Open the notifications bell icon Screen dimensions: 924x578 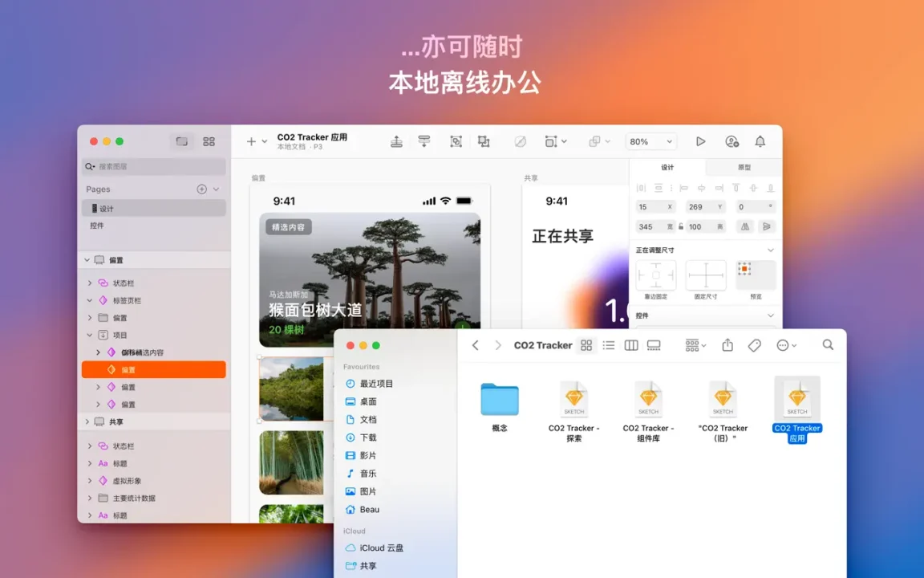[760, 141]
